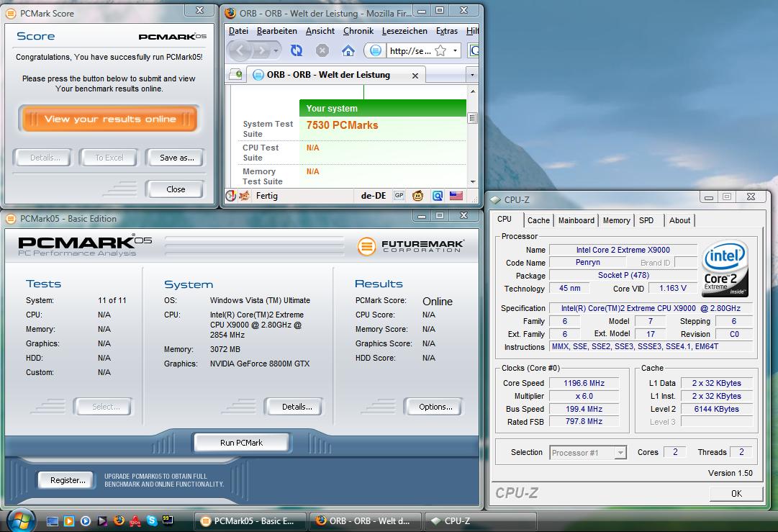The height and width of the screenshot is (532, 778).
Task: Select the ORB - Welt der Leistung tab
Action: coord(336,75)
